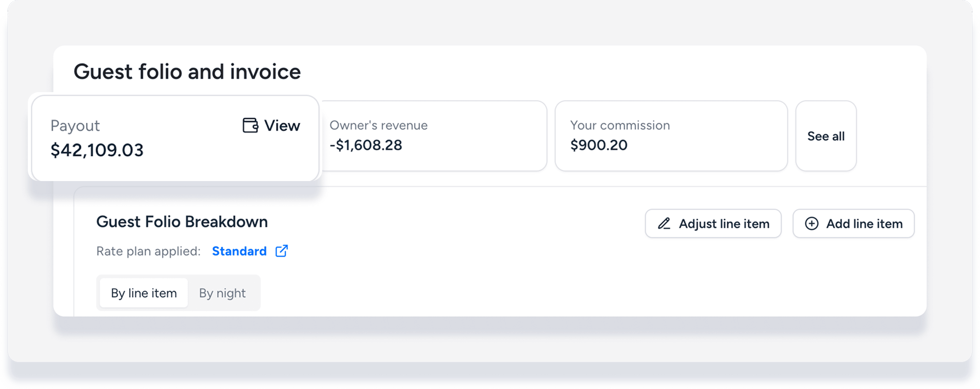Open the external link icon next to Standard
This screenshot has width=980, height=389.
[282, 251]
